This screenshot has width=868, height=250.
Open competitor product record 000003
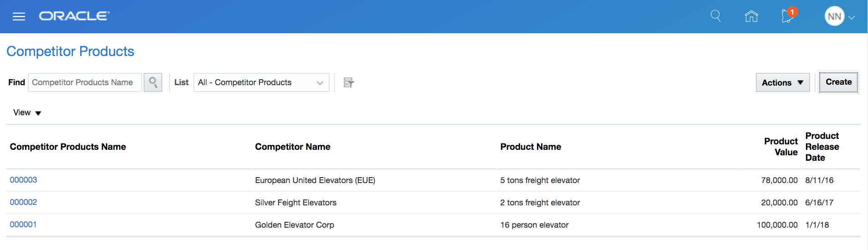[x=24, y=180]
